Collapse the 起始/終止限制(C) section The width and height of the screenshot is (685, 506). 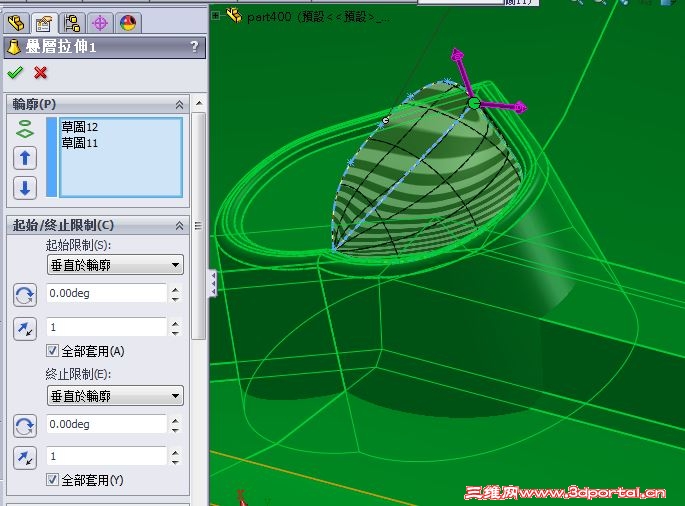179,225
